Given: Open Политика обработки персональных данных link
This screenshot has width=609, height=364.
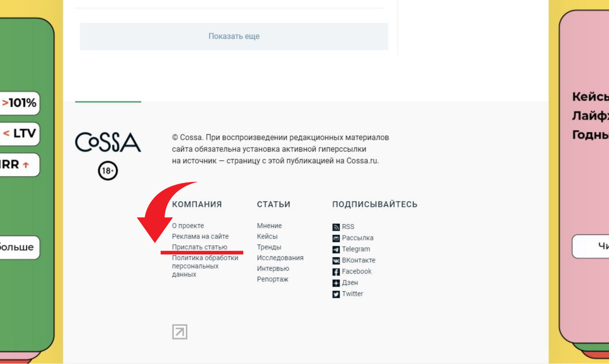Looking at the screenshot, I should tap(205, 266).
